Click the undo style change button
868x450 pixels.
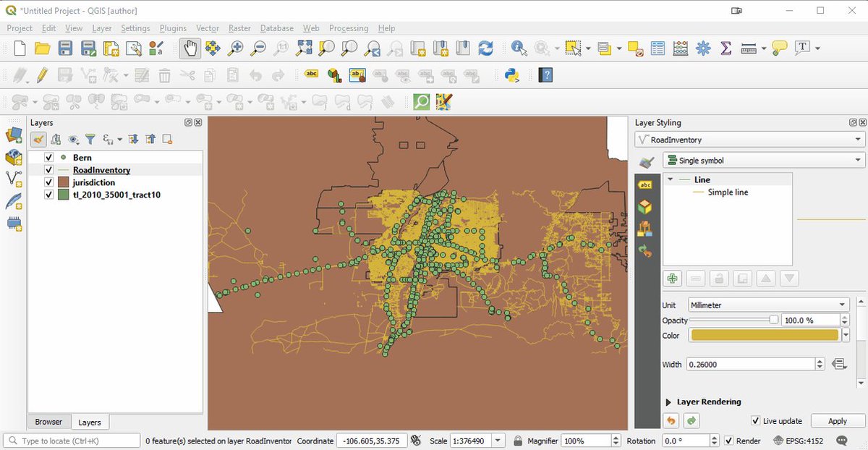coord(671,420)
